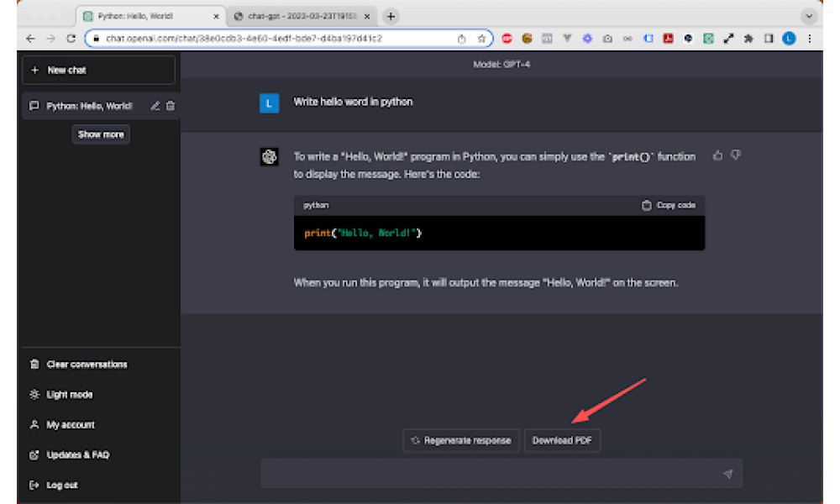Viewport: 840px width, 504px height.
Task: Click the Download PDF button
Action: 562,441
